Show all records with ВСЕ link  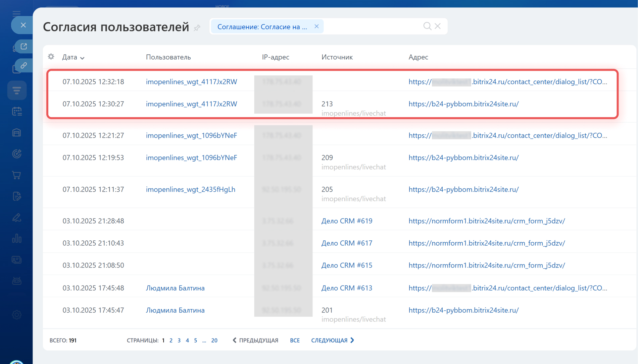tap(295, 341)
